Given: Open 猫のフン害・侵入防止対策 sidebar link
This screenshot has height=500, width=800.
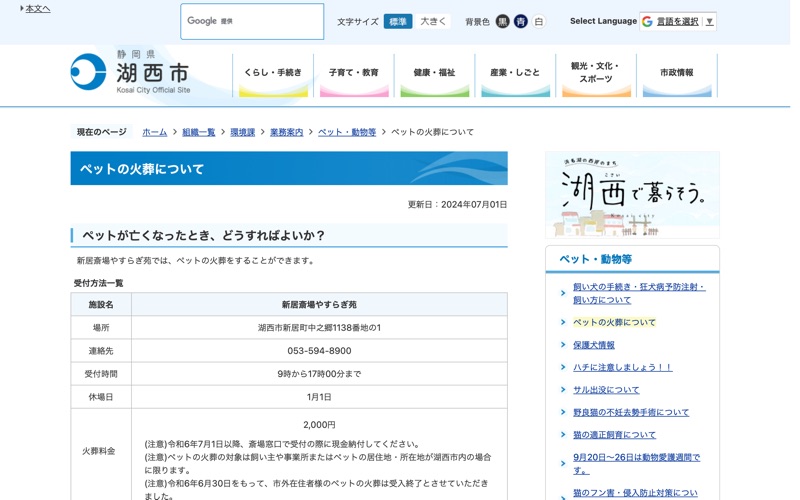Looking at the screenshot, I should click(x=635, y=493).
